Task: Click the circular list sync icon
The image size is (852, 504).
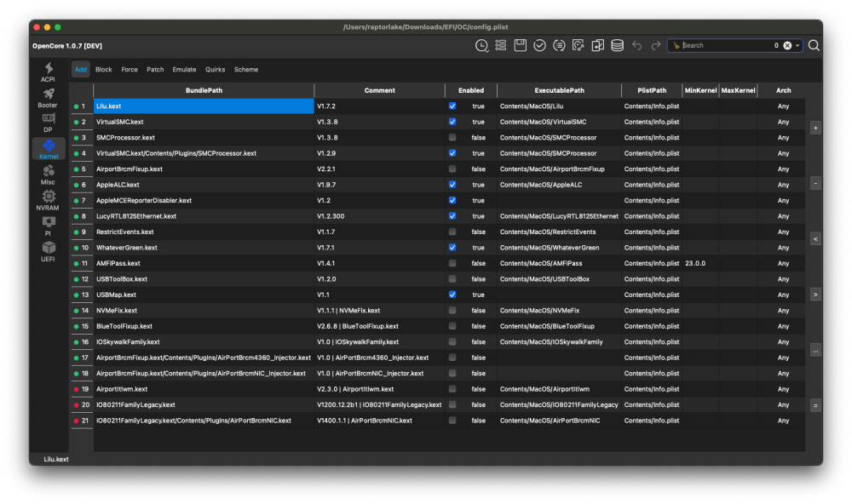Action: click(559, 46)
